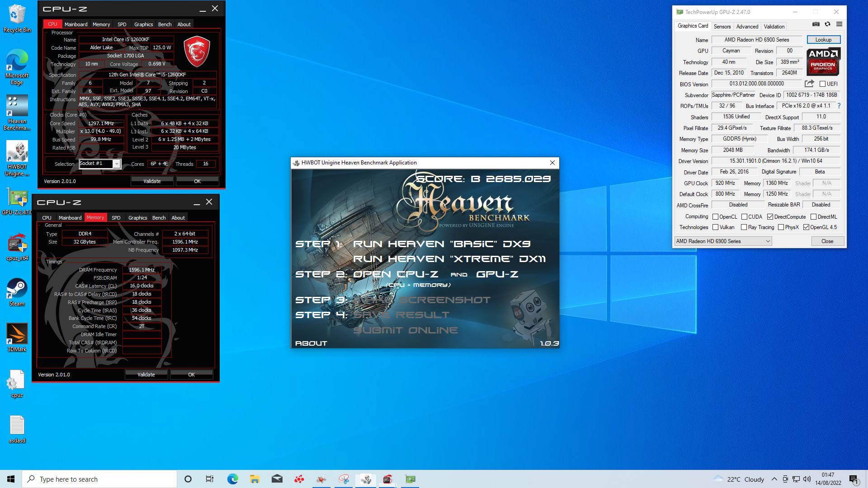Open notification center icon

854,479
